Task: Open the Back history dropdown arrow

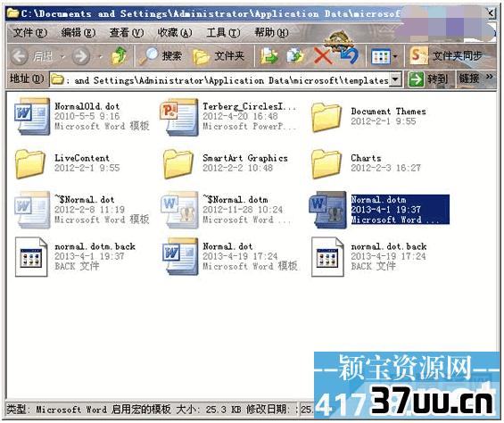Action: tap(62, 57)
